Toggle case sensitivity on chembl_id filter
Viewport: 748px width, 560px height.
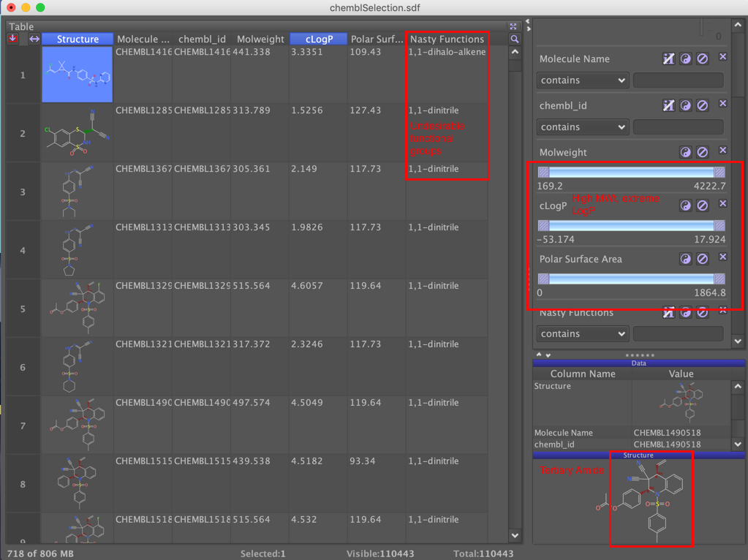coord(668,105)
